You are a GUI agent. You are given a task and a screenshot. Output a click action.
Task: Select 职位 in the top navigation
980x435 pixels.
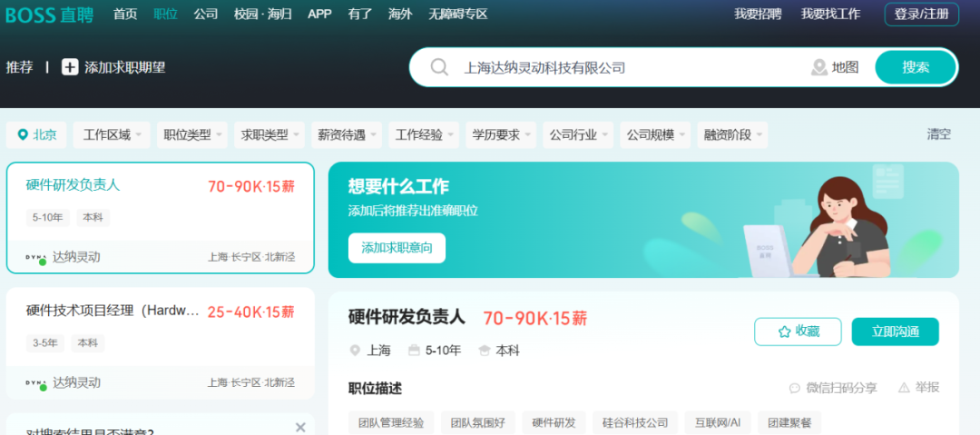point(166,14)
